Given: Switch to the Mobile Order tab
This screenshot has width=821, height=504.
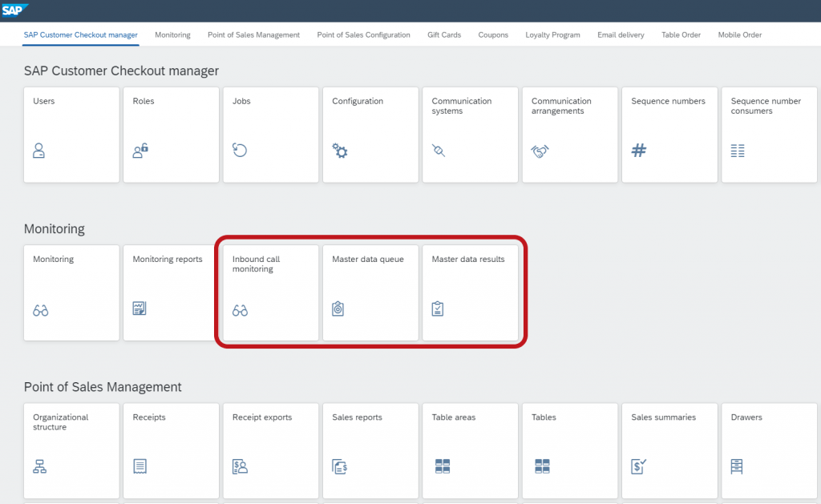Looking at the screenshot, I should 740,35.
